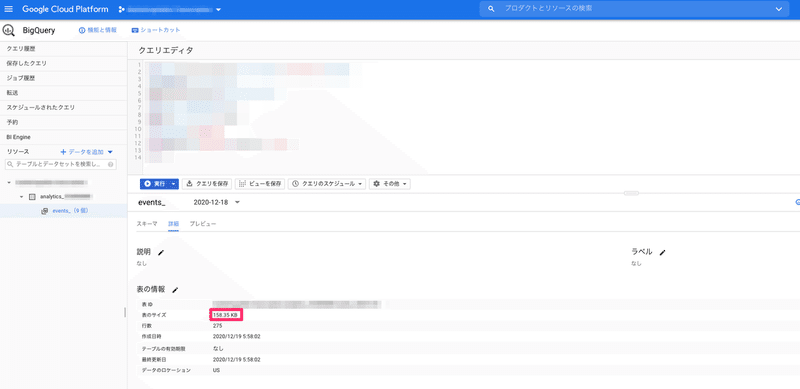Click the table size value 158.35 KB
800x389 pixels.
[225, 315]
